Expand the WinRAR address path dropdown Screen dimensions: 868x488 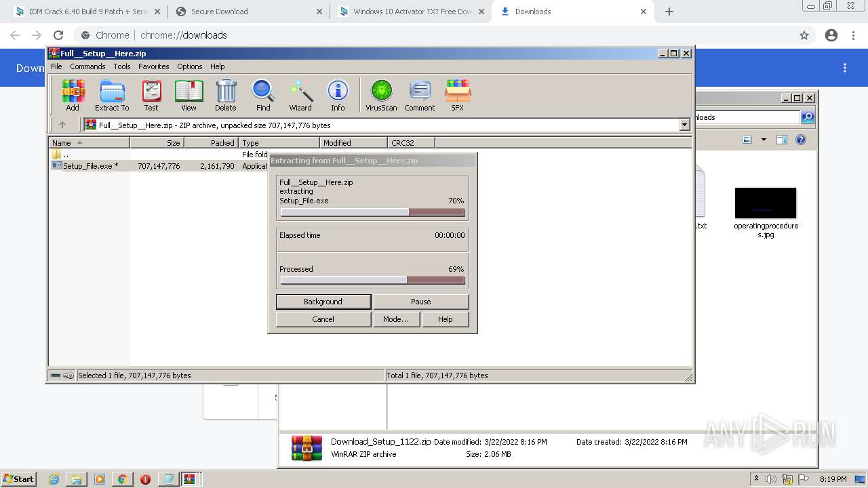pyautogui.click(x=684, y=125)
